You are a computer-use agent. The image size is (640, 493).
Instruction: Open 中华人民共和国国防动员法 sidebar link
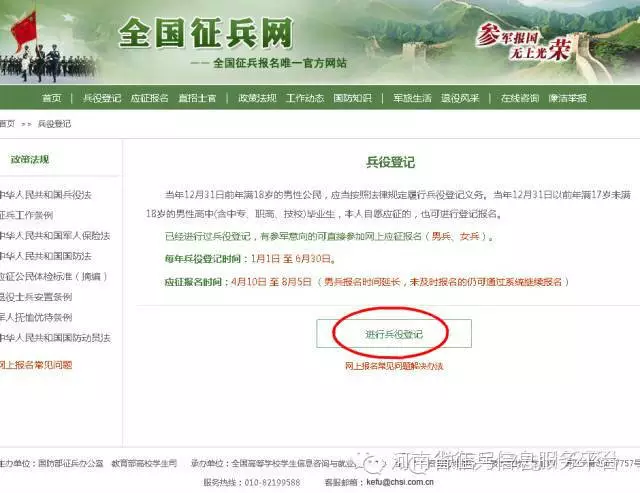[55, 338]
